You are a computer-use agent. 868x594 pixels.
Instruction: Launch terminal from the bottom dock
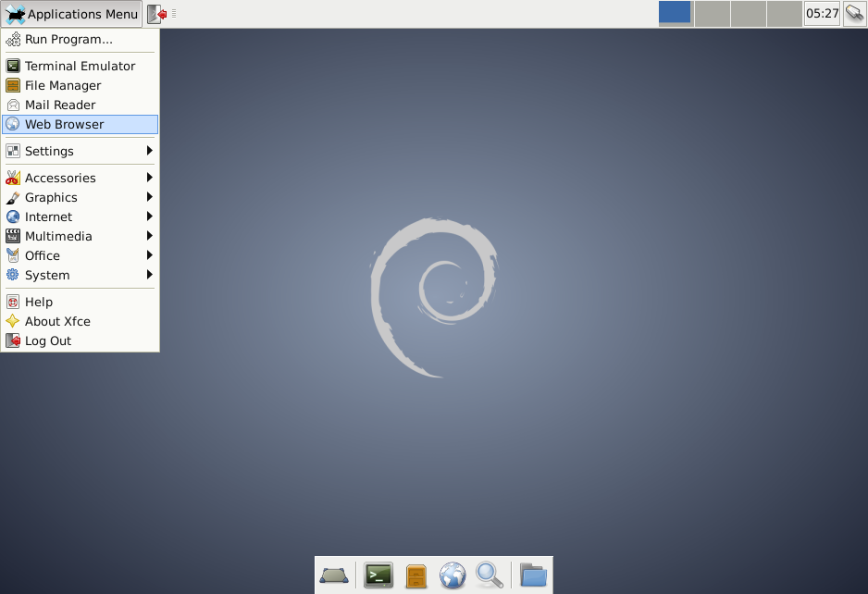tap(378, 575)
